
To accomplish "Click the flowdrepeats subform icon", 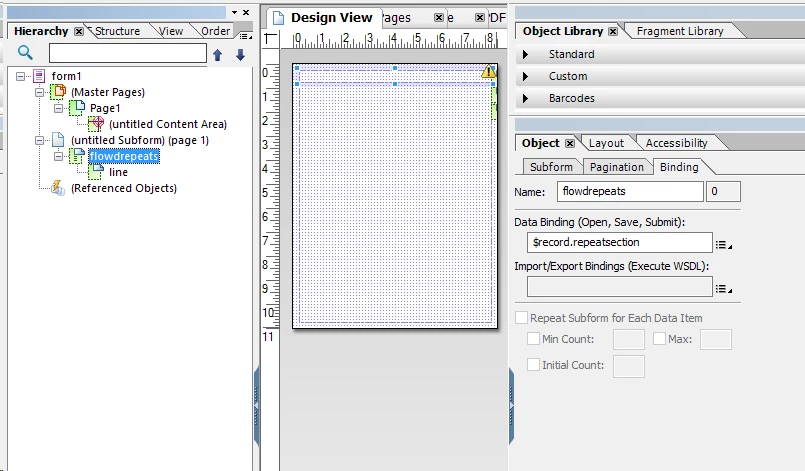I will 77,156.
